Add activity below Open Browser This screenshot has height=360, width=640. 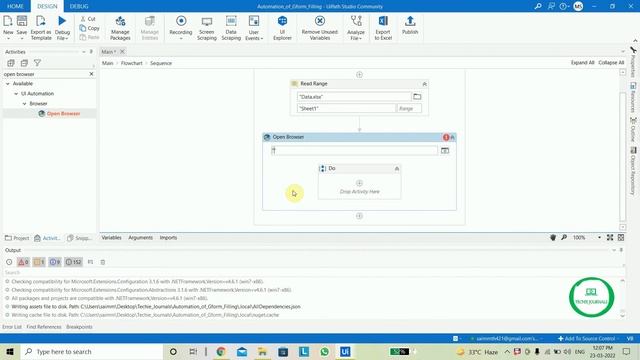click(x=359, y=216)
